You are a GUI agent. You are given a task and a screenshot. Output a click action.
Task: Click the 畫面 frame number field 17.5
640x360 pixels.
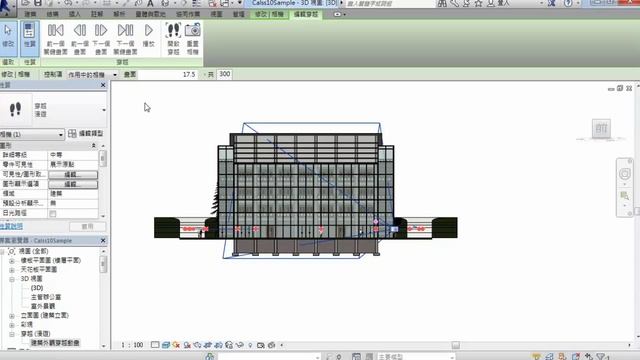click(168, 75)
